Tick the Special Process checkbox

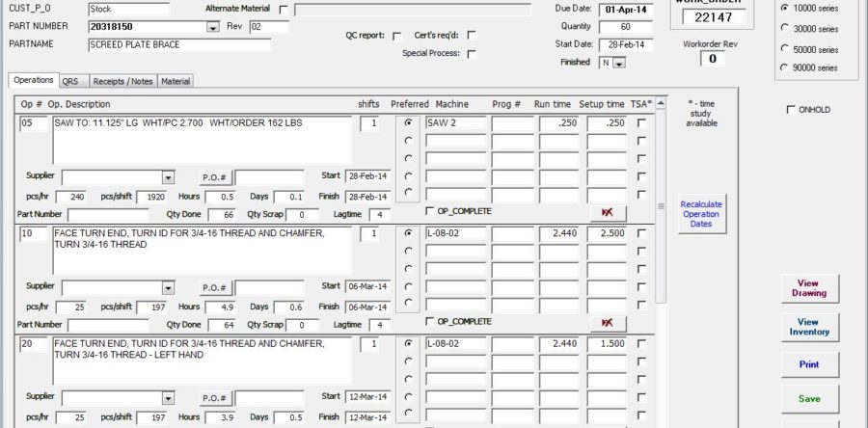[471, 54]
